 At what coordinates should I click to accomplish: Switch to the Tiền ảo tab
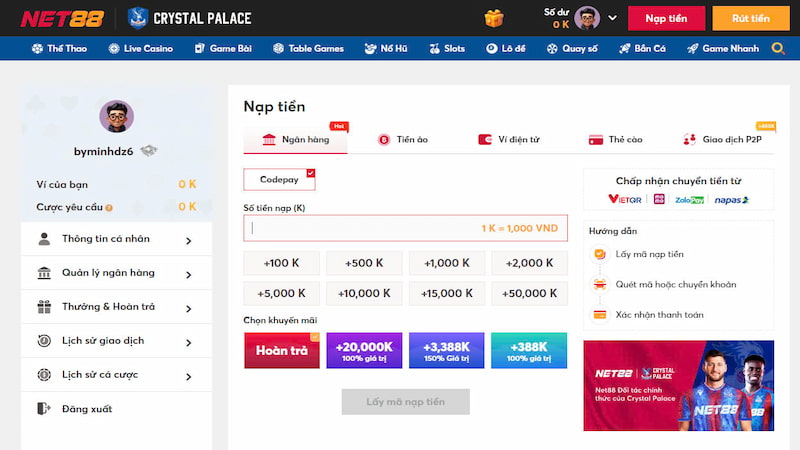coord(403,140)
